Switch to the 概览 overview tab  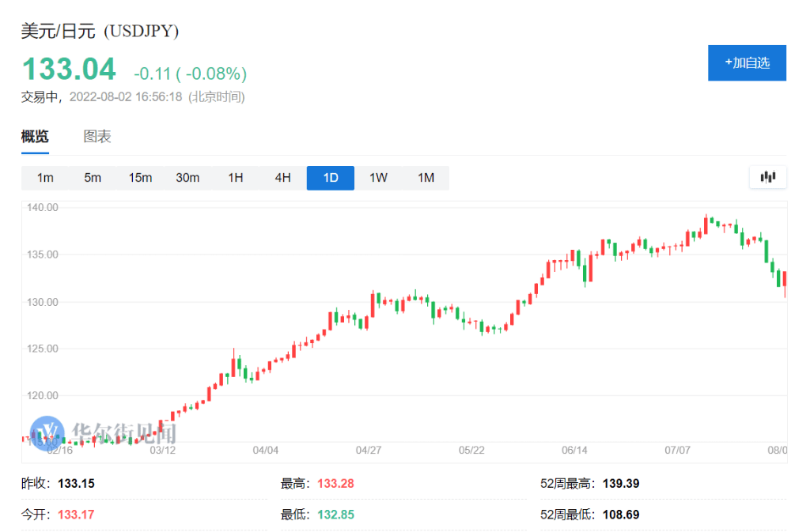point(35,137)
